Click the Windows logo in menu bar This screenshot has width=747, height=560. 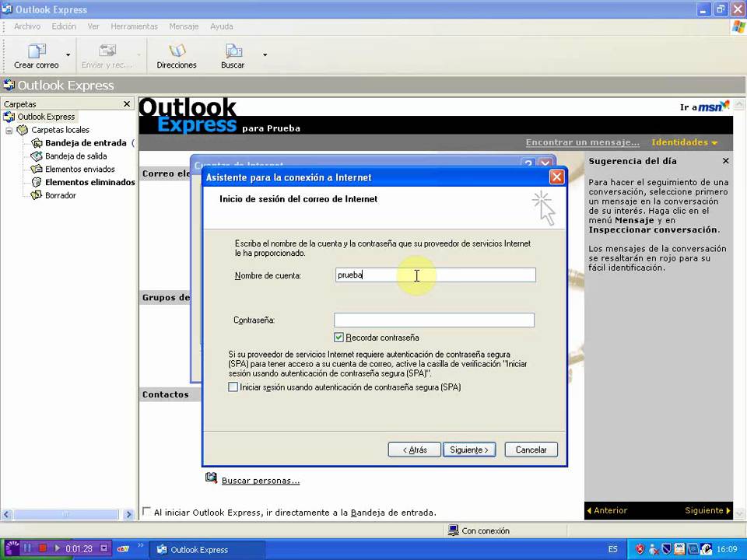click(x=738, y=26)
